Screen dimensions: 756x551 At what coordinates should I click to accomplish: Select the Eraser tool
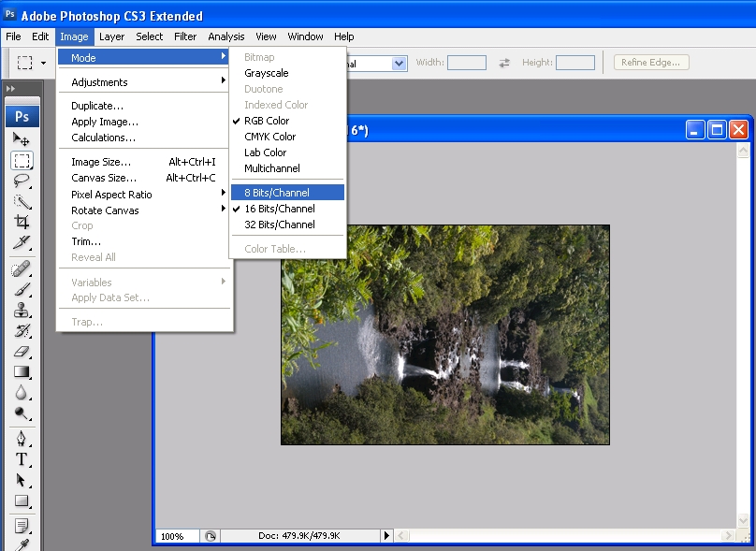coord(22,352)
